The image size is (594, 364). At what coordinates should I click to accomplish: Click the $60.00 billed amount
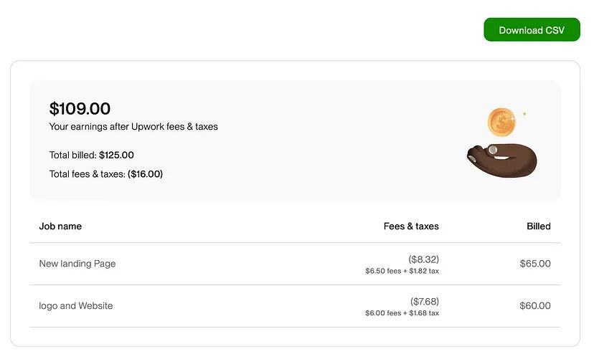(535, 305)
